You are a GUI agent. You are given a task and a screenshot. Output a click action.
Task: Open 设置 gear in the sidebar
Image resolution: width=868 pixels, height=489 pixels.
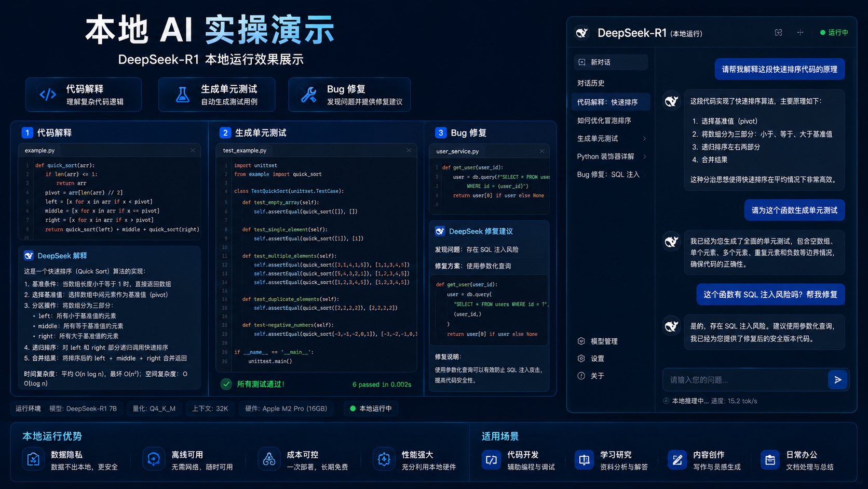click(x=590, y=358)
